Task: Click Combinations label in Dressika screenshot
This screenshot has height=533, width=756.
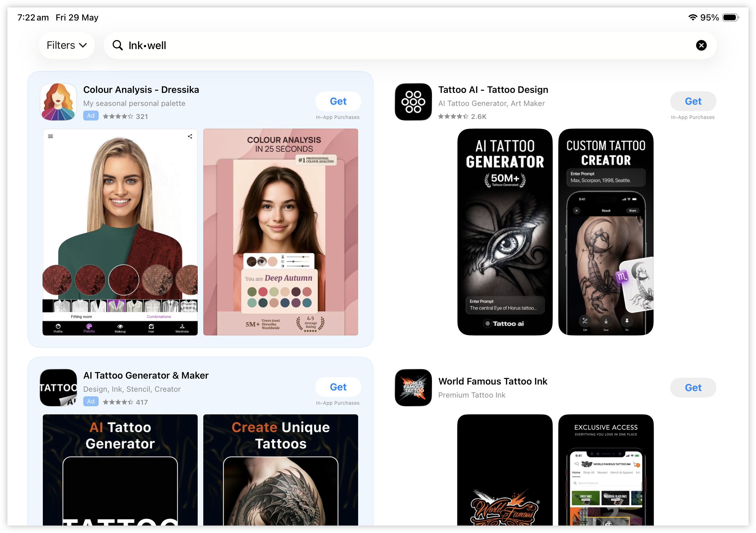Action: [x=159, y=317]
